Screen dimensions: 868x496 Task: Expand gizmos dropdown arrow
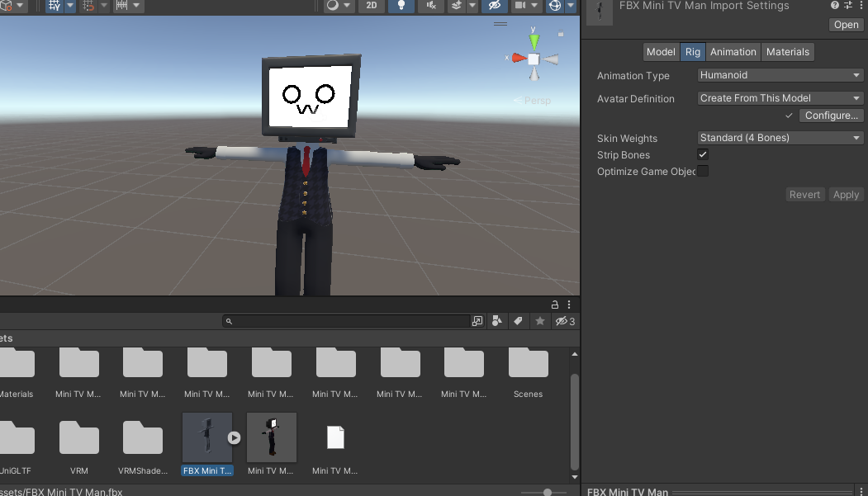[571, 6]
